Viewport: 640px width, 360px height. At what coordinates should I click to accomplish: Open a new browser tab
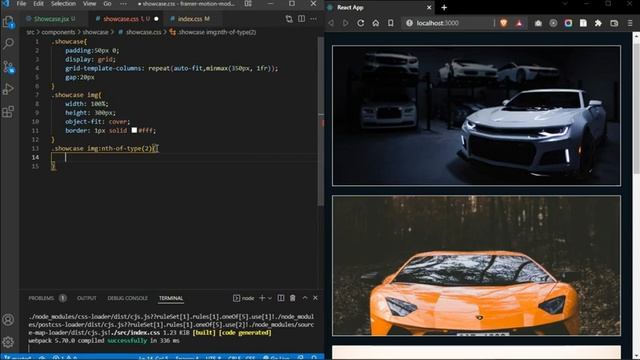pyautogui.click(x=444, y=7)
